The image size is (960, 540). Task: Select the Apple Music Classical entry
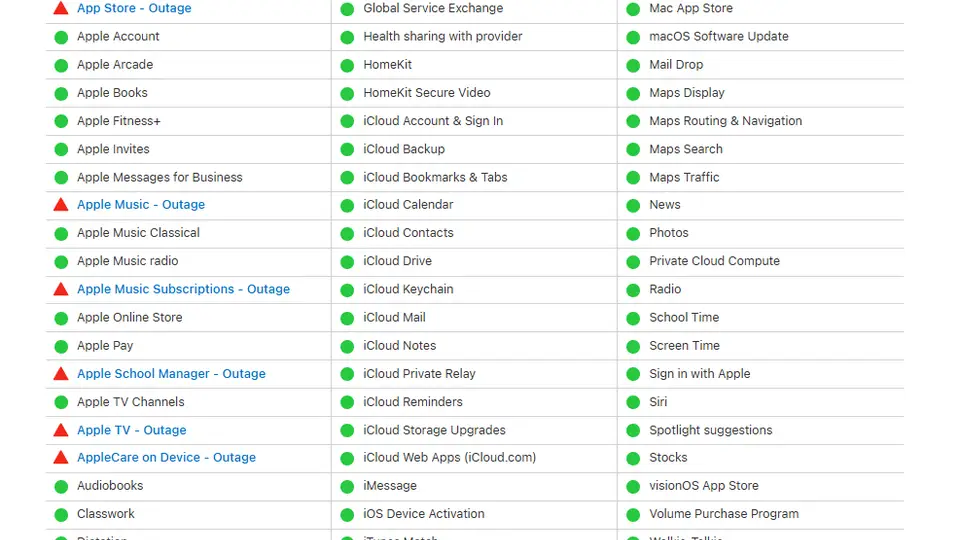coord(138,233)
